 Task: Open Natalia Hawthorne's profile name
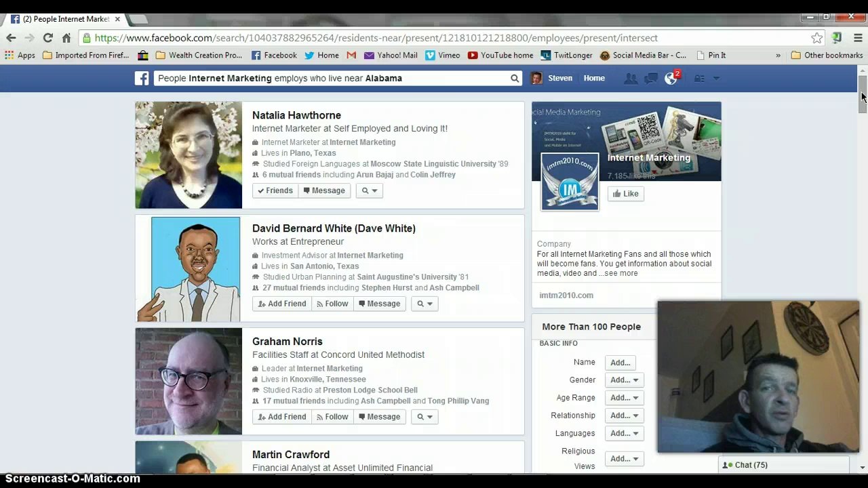click(296, 116)
